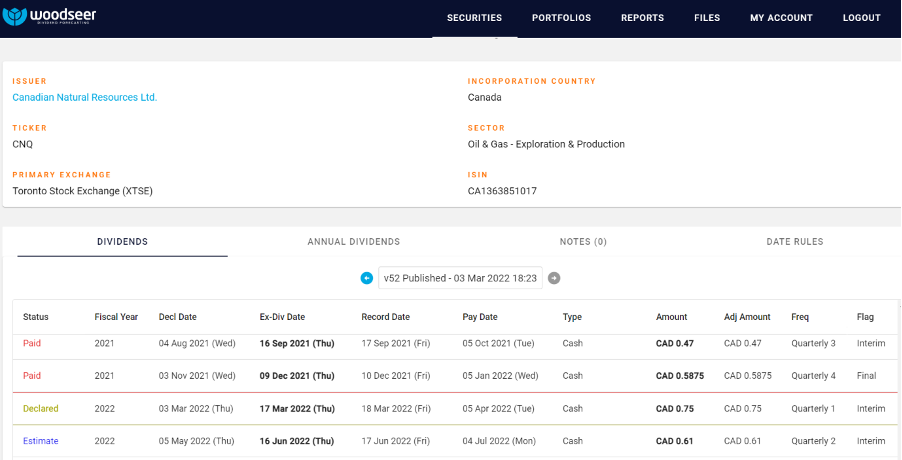Click decl date 03 Mar 2022 (Thu)
The width and height of the screenshot is (902, 460).
(196, 409)
